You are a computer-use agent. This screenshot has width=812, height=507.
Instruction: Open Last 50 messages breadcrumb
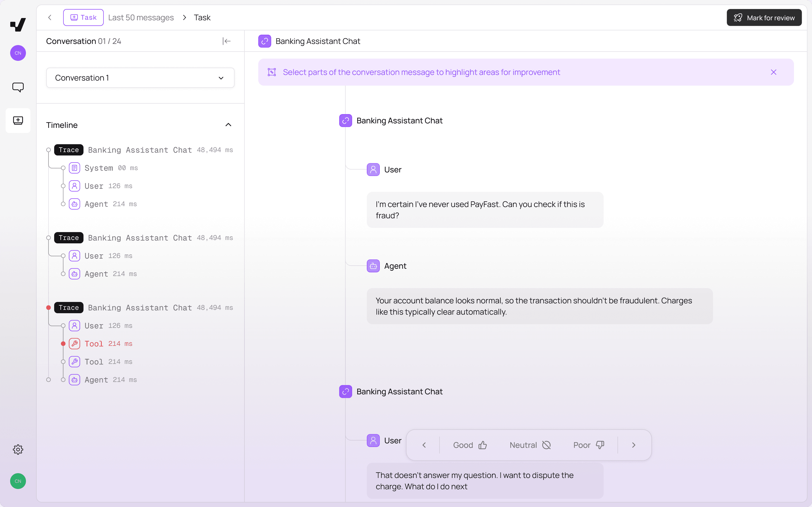coord(141,17)
